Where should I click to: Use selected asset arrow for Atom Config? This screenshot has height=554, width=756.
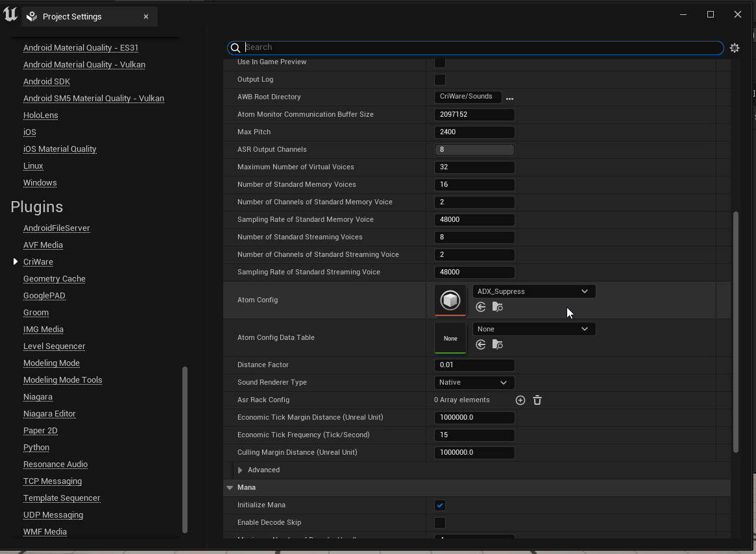coord(480,307)
